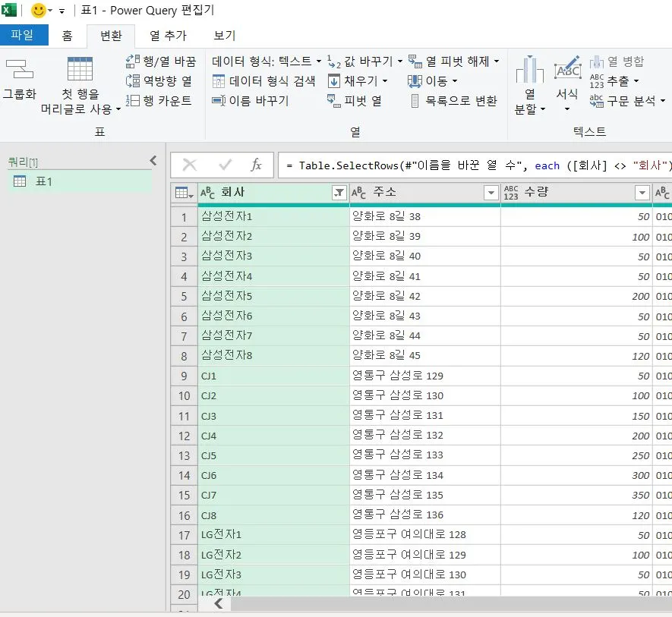The image size is (672, 617).
Task: Open quick access toolbar customize dropdown
Action: (62, 11)
